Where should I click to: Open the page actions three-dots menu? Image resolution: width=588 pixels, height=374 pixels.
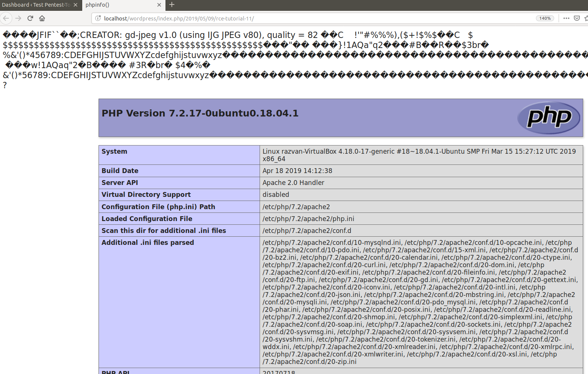click(x=566, y=18)
